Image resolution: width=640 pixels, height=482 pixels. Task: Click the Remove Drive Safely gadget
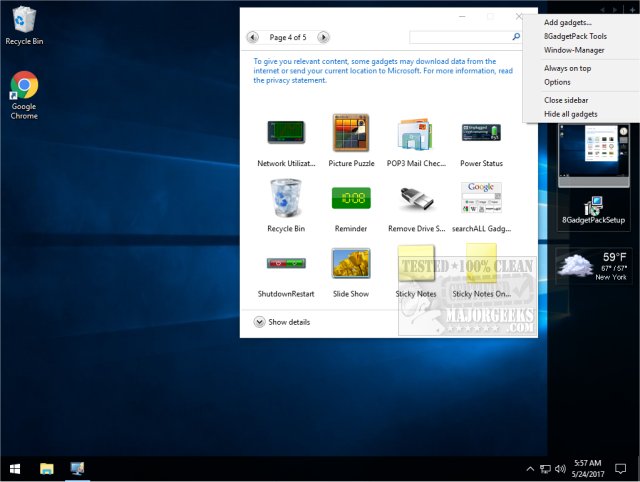pyautogui.click(x=416, y=197)
